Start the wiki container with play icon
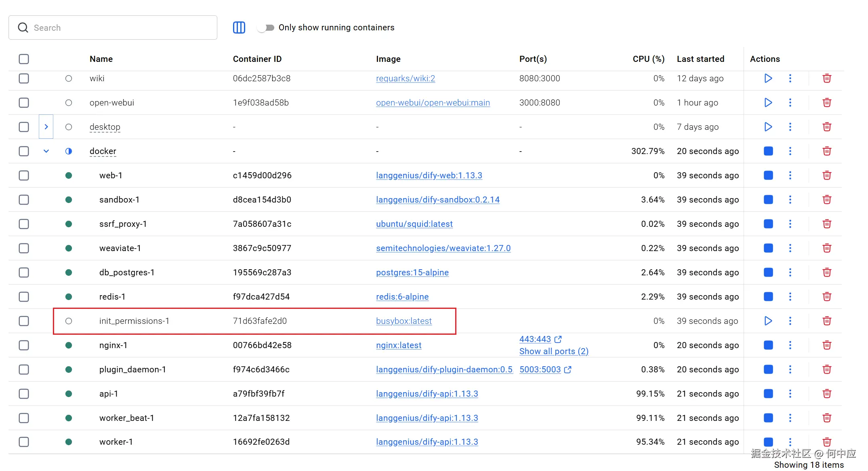The image size is (868, 471). [x=768, y=78]
